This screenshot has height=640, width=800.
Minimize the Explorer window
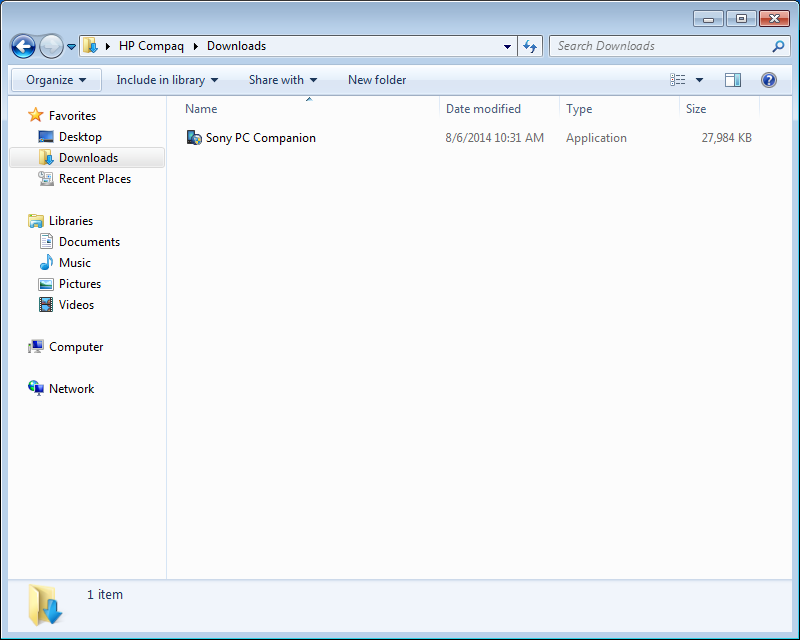coord(708,19)
